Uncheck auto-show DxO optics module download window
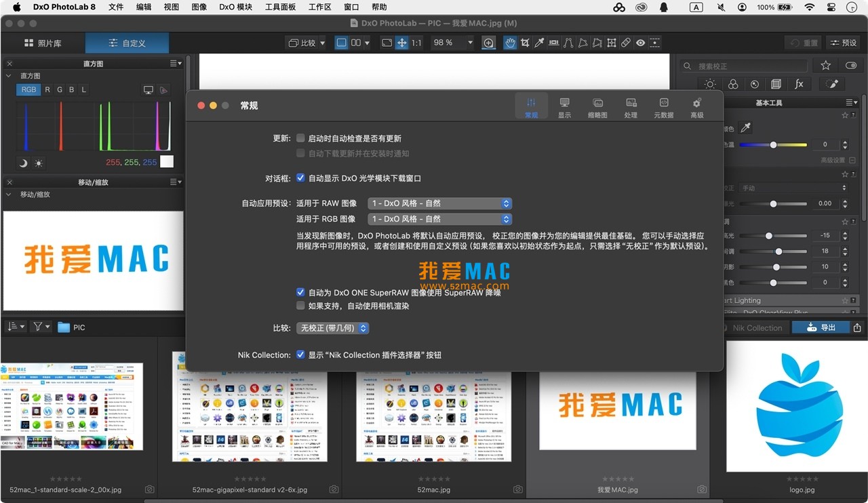Viewport: 868px width, 503px height. pyautogui.click(x=300, y=178)
